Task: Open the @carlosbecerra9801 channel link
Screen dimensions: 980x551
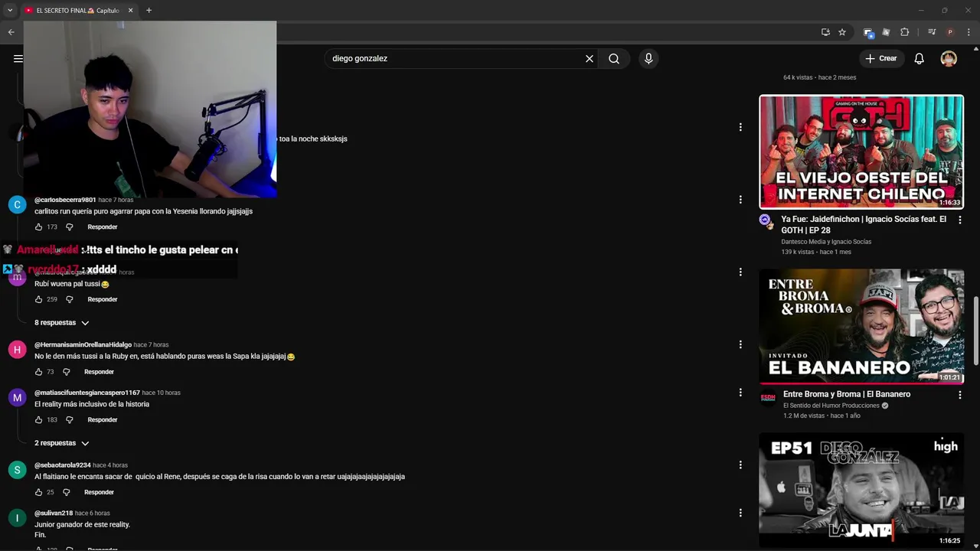Action: 65,200
